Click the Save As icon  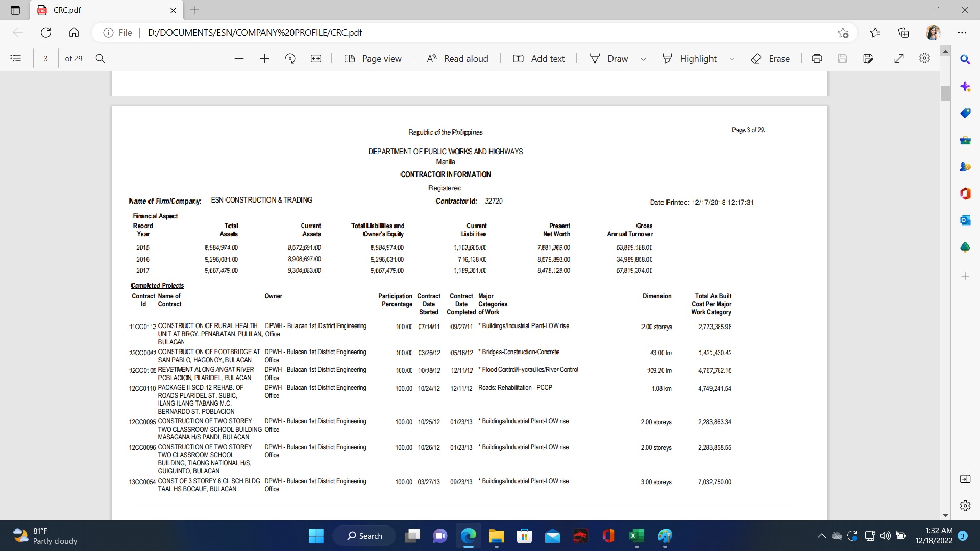tap(868, 58)
